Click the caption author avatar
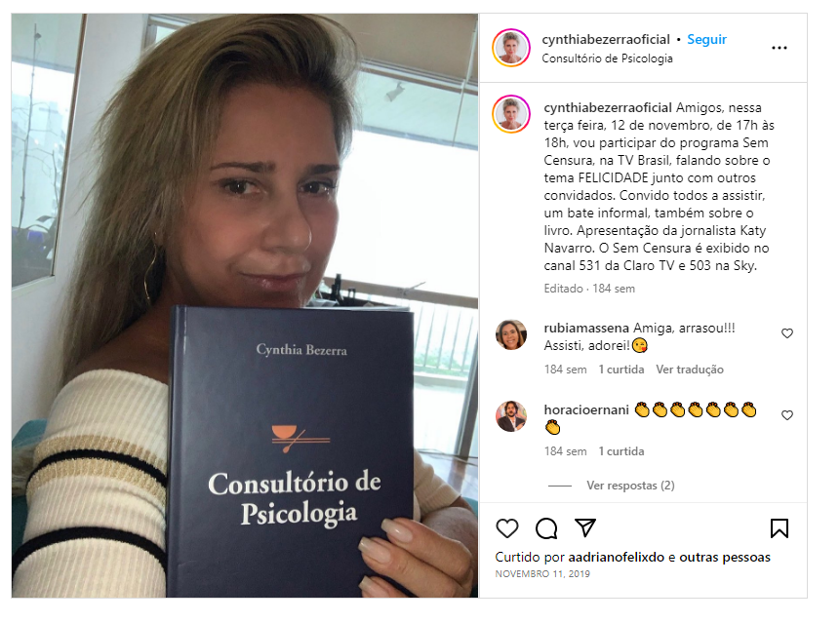The image size is (840, 623). click(x=511, y=114)
